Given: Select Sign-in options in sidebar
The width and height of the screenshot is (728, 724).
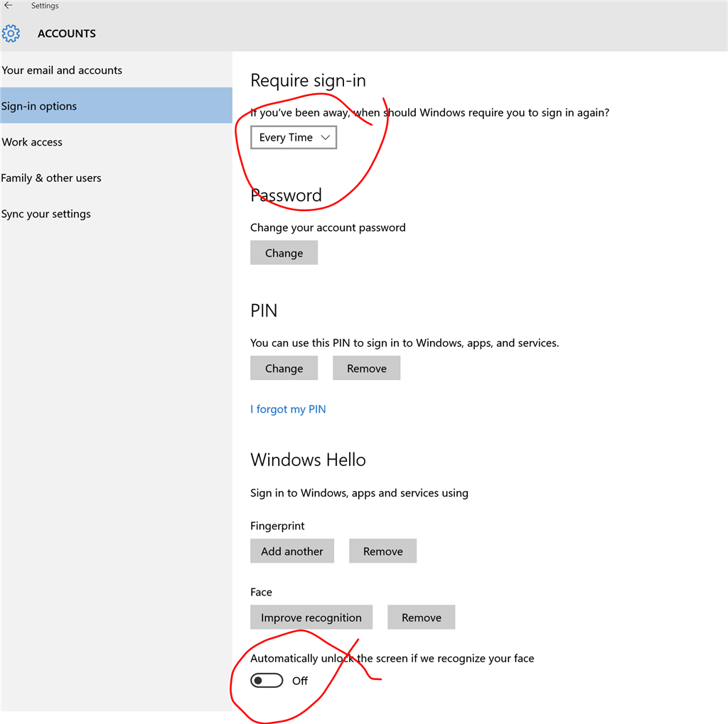Looking at the screenshot, I should point(116,106).
